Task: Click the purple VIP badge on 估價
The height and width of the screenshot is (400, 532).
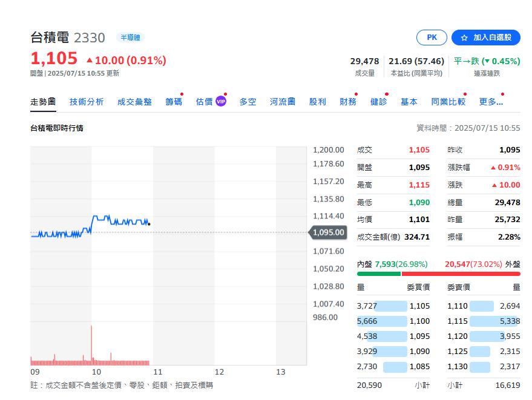Action: (221, 102)
